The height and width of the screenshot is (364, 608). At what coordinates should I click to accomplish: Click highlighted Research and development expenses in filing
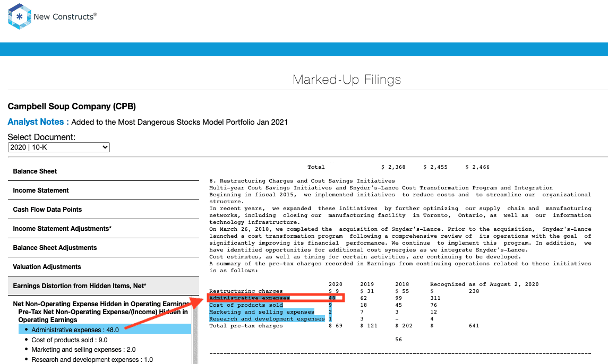[267, 319]
